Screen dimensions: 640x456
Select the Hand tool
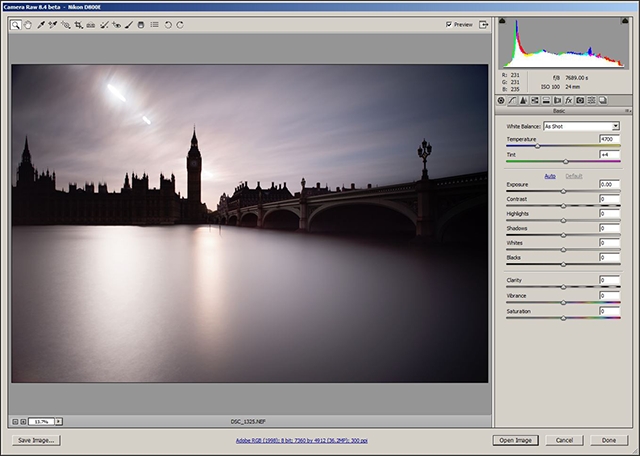pyautogui.click(x=28, y=24)
